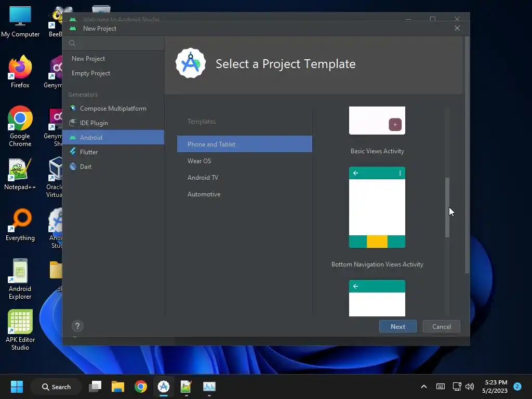Select Android Explorer desktop shortcut
The width and height of the screenshot is (532, 399).
[20, 279]
